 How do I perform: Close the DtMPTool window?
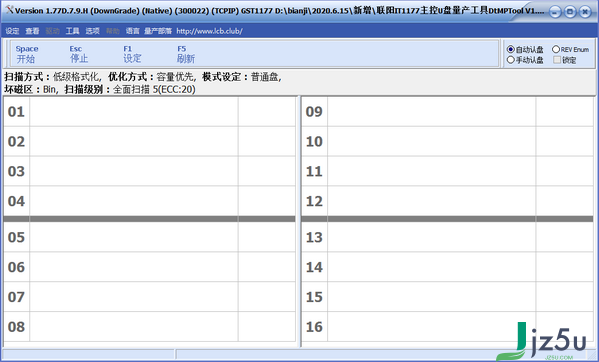(x=585, y=12)
